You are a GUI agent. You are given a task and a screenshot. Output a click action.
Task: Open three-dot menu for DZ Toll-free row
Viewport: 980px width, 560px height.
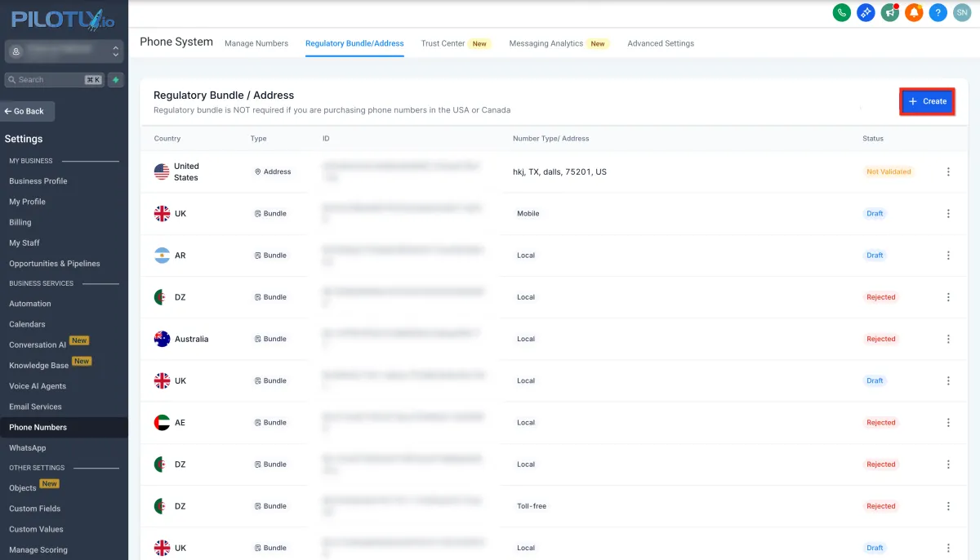click(948, 506)
